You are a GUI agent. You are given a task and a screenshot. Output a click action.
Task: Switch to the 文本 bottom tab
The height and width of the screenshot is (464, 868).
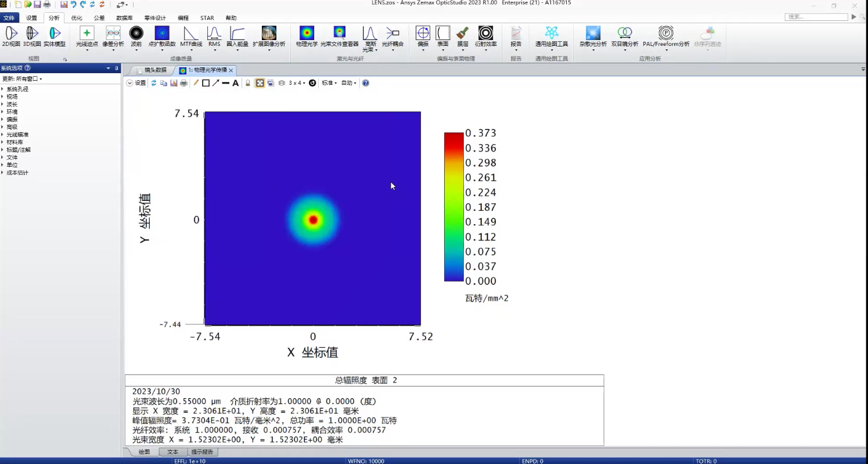tap(173, 452)
